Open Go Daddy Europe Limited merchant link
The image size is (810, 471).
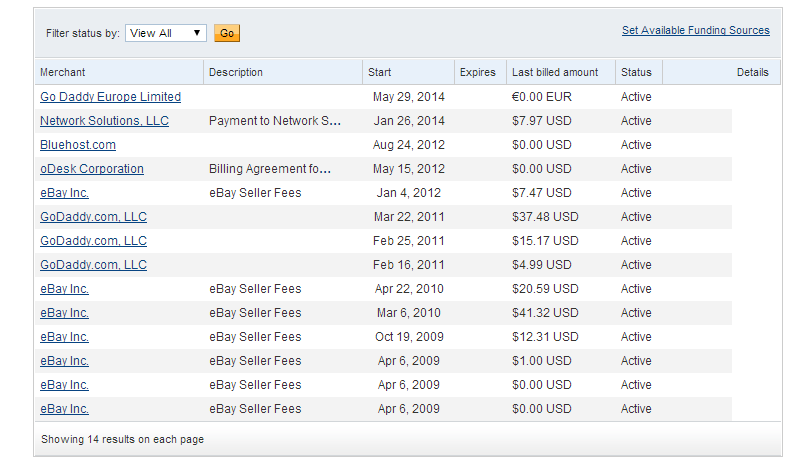coord(110,97)
